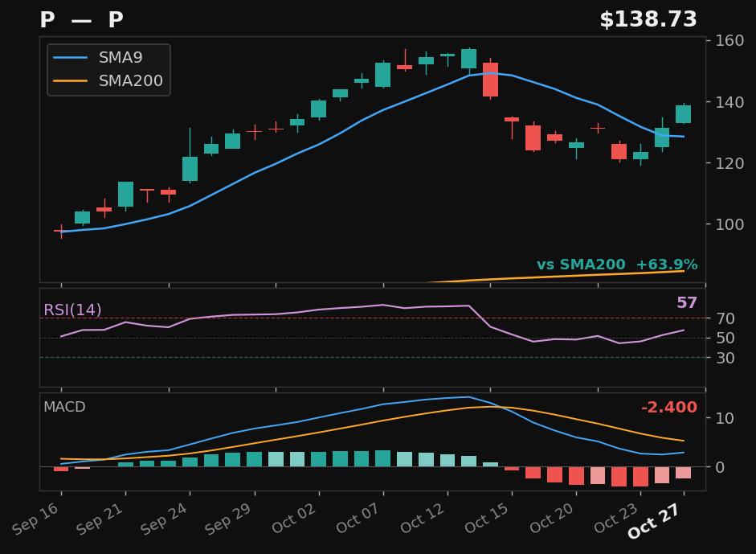Screen dimensions: 756x554
Task: Click the blue SMA9 legend line swatch
Action: 71,57
